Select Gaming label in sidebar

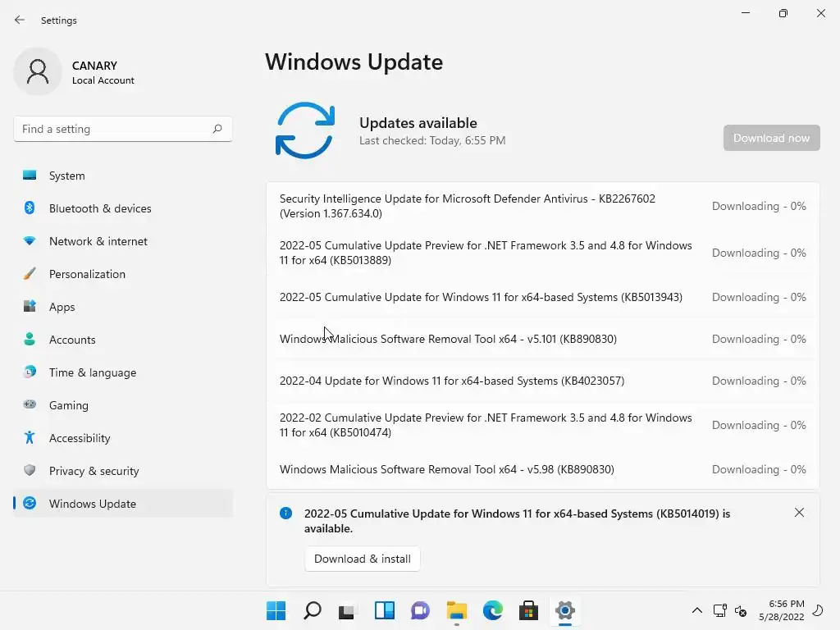pyautogui.click(x=69, y=405)
